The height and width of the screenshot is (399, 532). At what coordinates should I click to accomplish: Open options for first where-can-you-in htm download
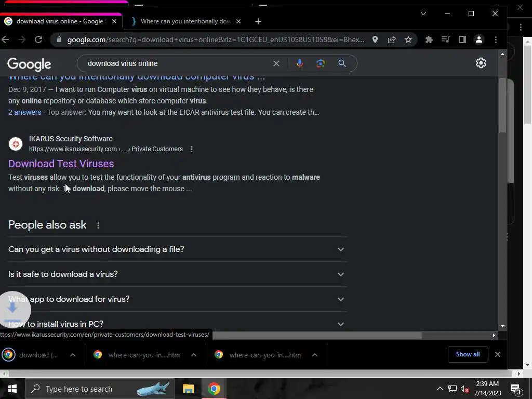pyautogui.click(x=194, y=355)
